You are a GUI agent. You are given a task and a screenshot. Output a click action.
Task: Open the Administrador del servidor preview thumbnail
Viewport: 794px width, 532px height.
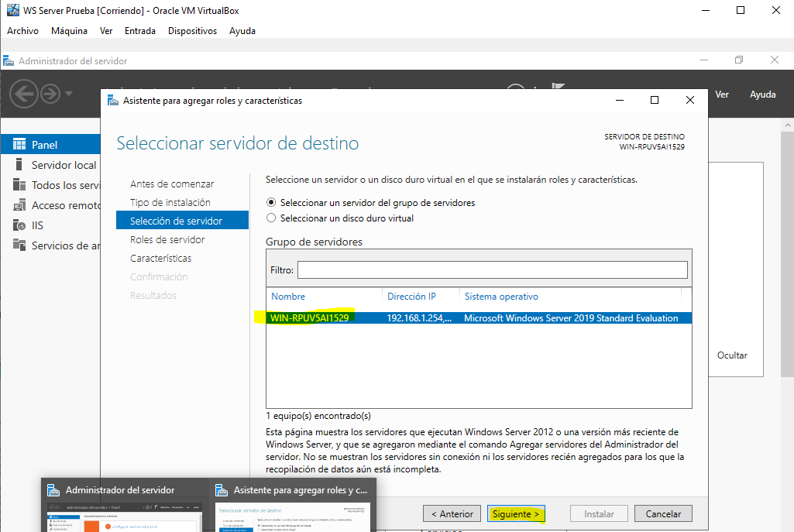coord(125,517)
